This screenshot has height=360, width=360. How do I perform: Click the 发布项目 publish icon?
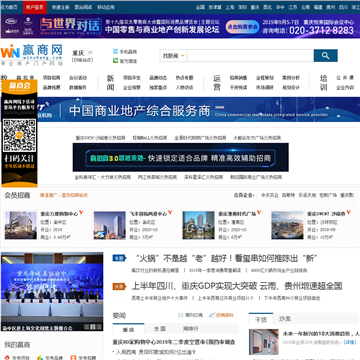7,358
